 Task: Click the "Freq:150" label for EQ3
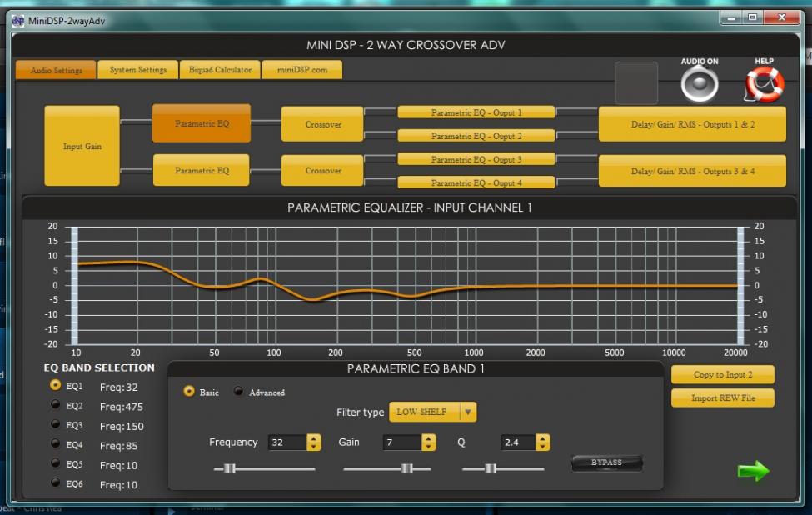pyautogui.click(x=122, y=427)
